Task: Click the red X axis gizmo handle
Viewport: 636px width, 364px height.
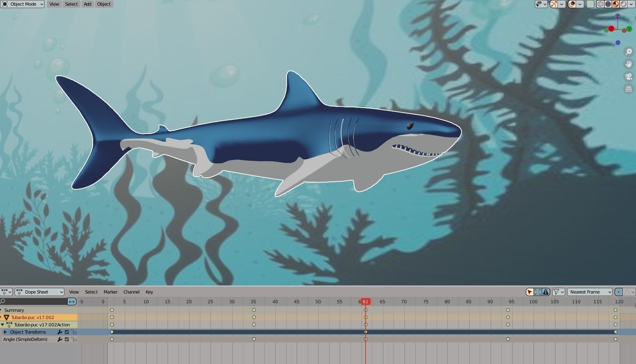Action: (611, 29)
